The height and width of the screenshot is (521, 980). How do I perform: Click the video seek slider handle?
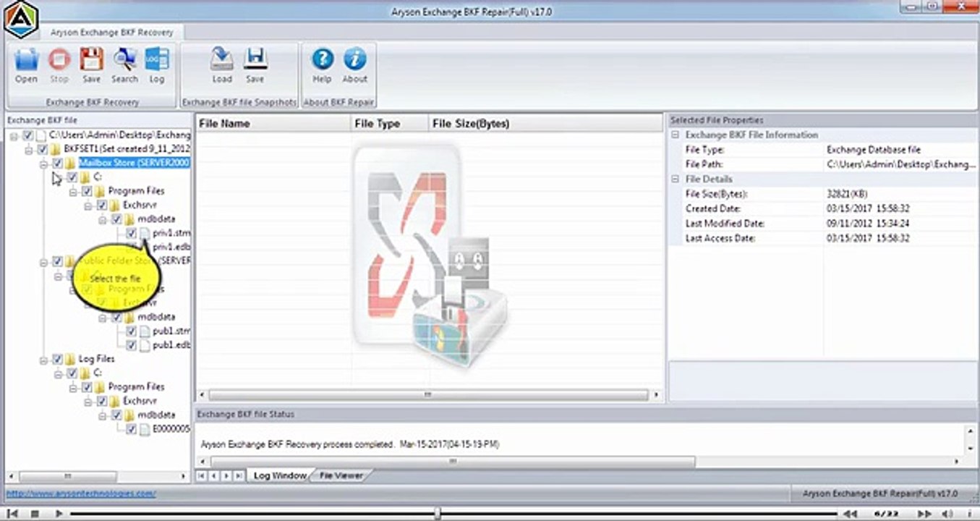(437, 513)
